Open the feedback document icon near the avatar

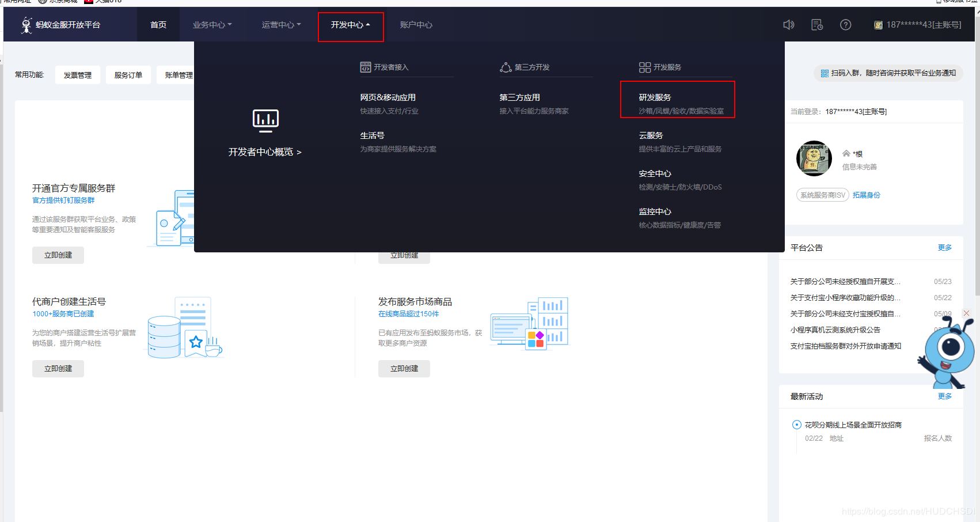tap(816, 25)
